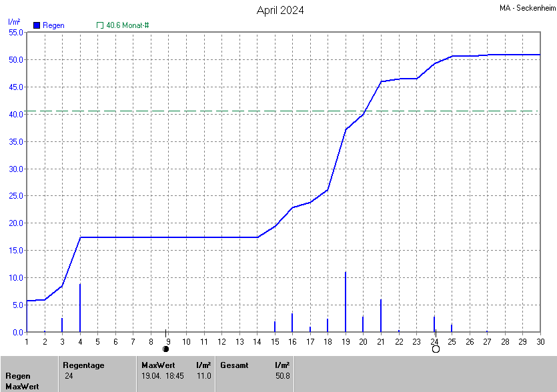Image resolution: width=557 pixels, height=392 pixels.
Task: Select the tallest rain bar on day 19
Action: point(346,301)
